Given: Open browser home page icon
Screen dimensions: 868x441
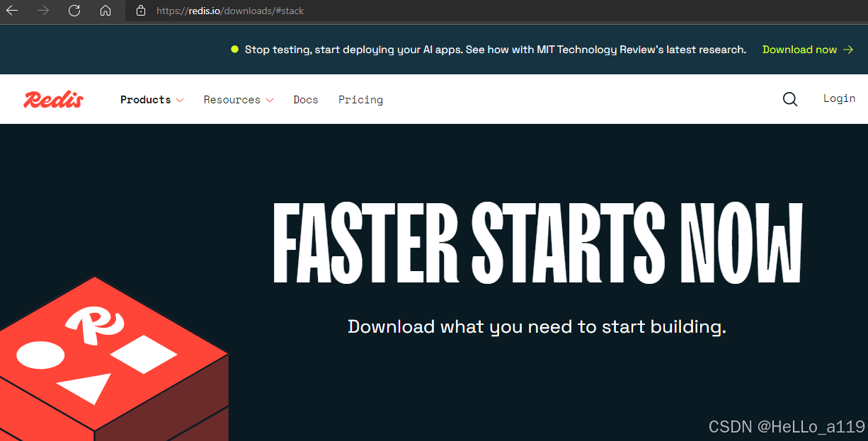Looking at the screenshot, I should click(105, 11).
